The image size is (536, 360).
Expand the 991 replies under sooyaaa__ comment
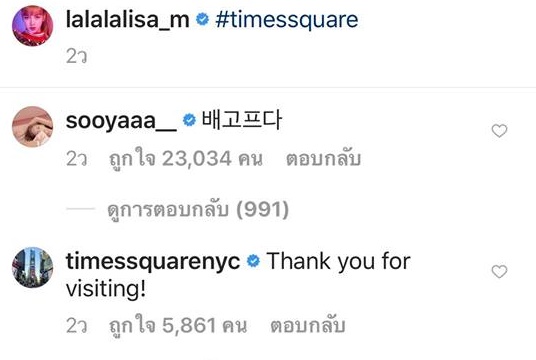coord(198,209)
